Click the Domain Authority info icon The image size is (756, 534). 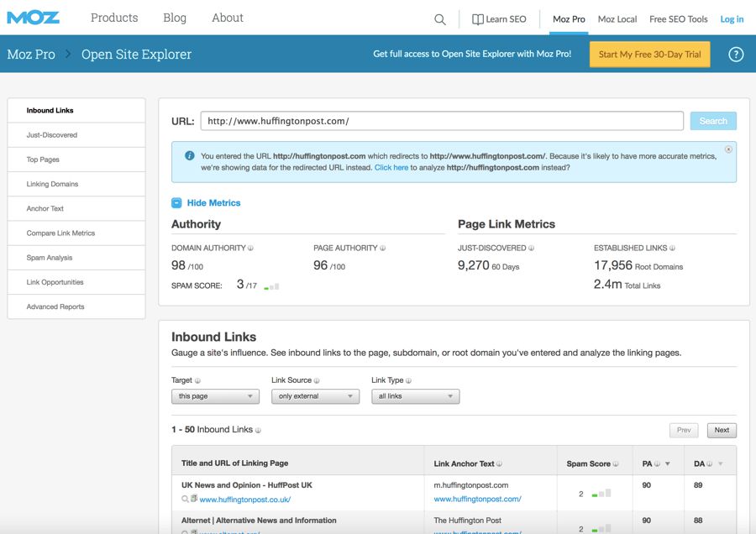(250, 249)
